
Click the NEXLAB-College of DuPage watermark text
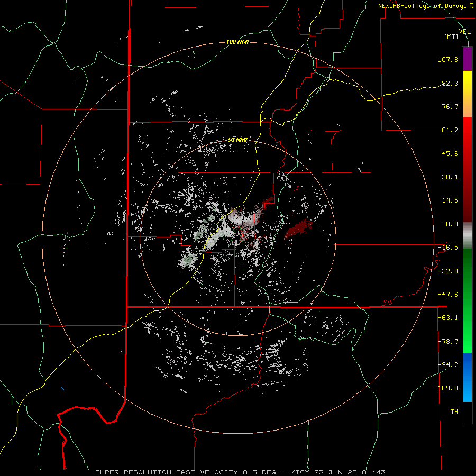[425, 6]
